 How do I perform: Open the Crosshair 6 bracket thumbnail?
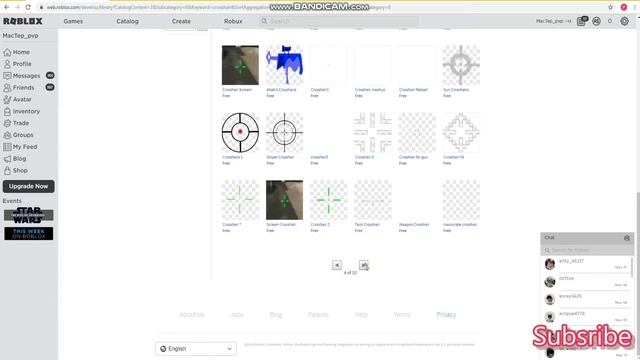click(x=373, y=133)
